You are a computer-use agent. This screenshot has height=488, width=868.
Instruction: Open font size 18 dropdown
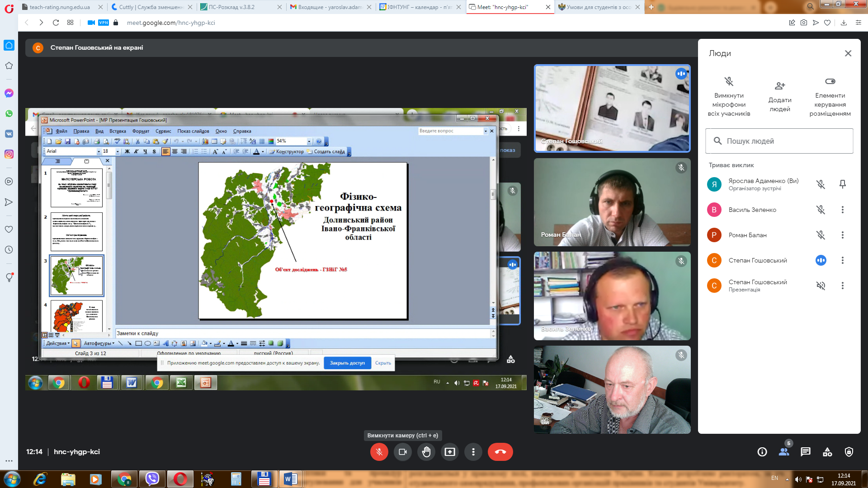[117, 151]
